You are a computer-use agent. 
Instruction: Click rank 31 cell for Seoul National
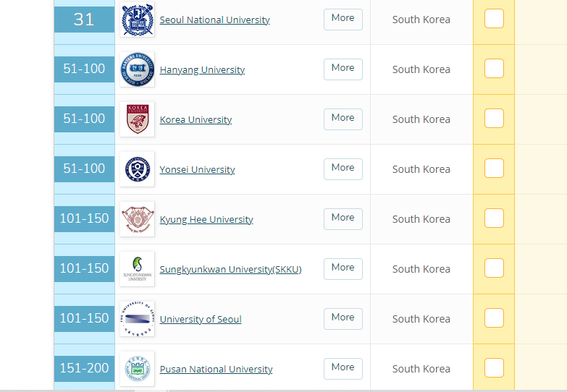tap(84, 19)
